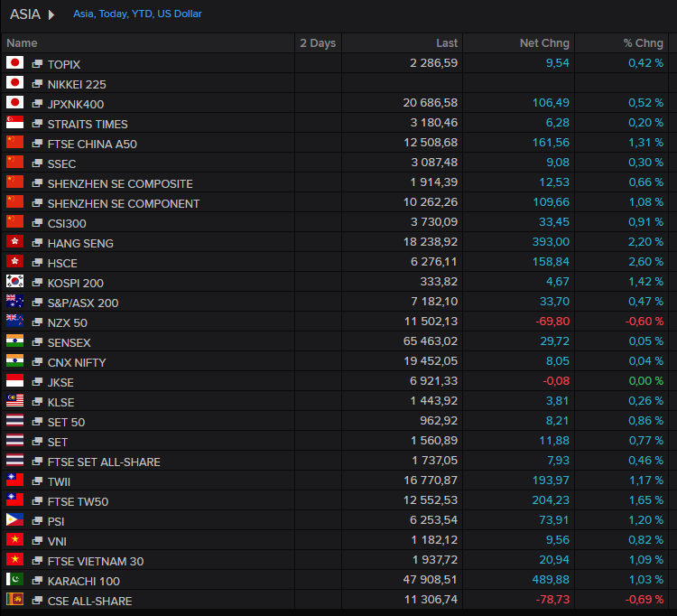677x616 pixels.
Task: Open the Asia, Today, YTD, US Dollar link
Action: 137,14
